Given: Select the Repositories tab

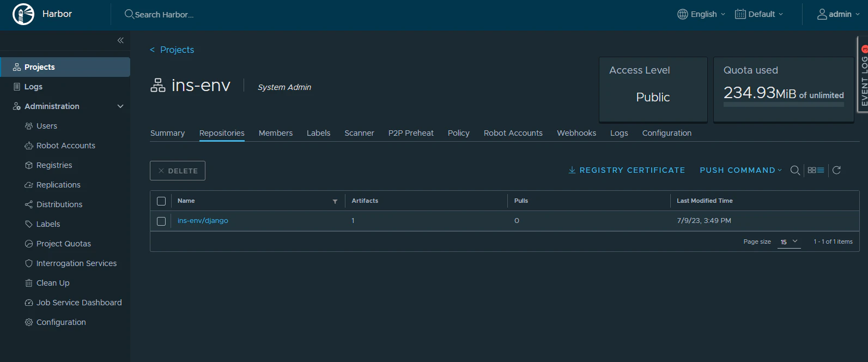Looking at the screenshot, I should [x=222, y=133].
